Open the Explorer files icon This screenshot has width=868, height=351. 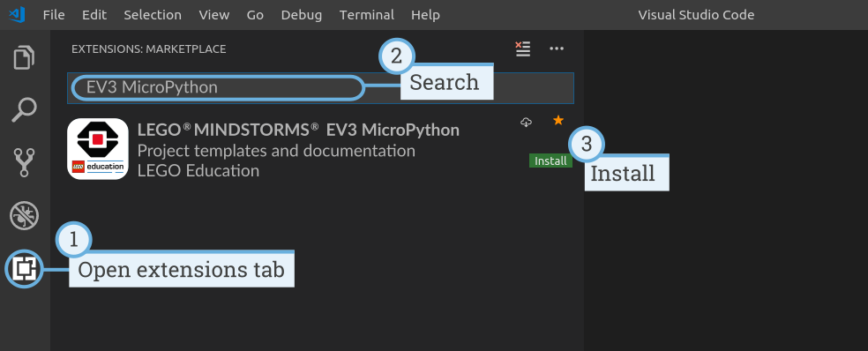point(25,57)
